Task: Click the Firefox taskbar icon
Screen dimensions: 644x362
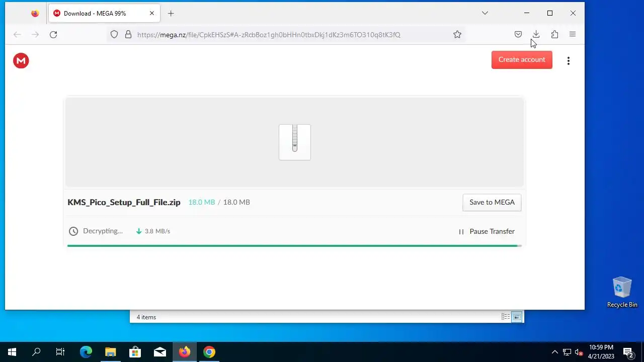Action: (x=185, y=352)
